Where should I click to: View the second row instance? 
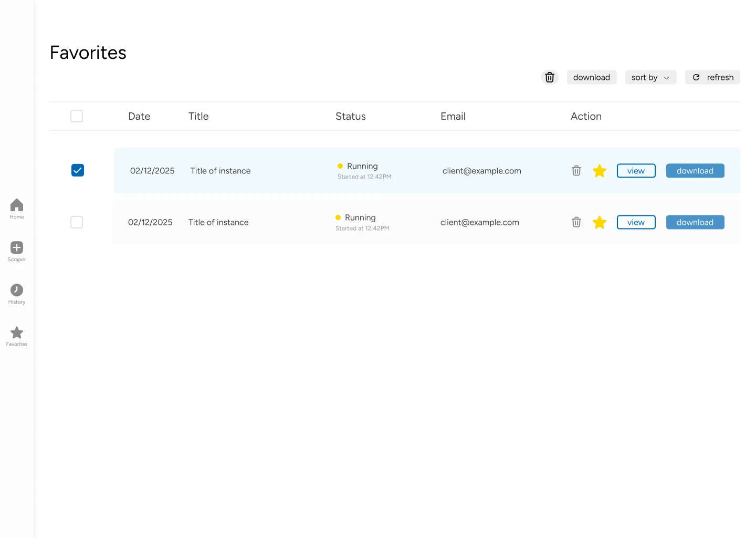[636, 222]
